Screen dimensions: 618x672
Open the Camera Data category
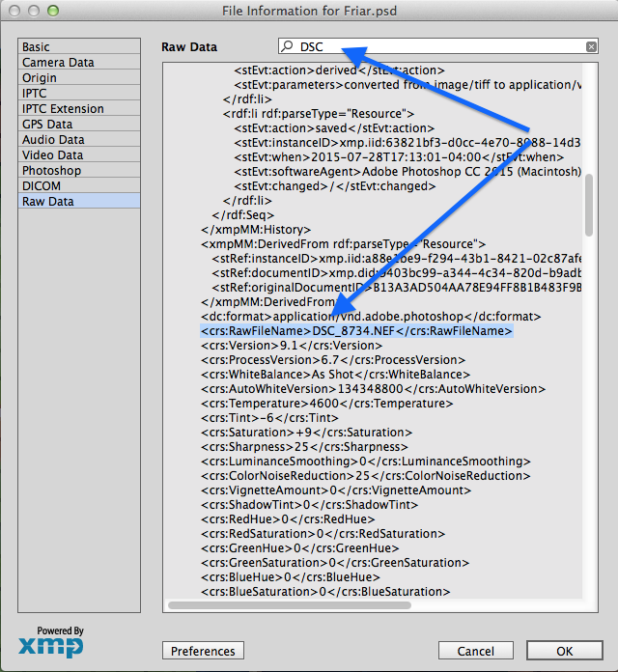pyautogui.click(x=79, y=62)
